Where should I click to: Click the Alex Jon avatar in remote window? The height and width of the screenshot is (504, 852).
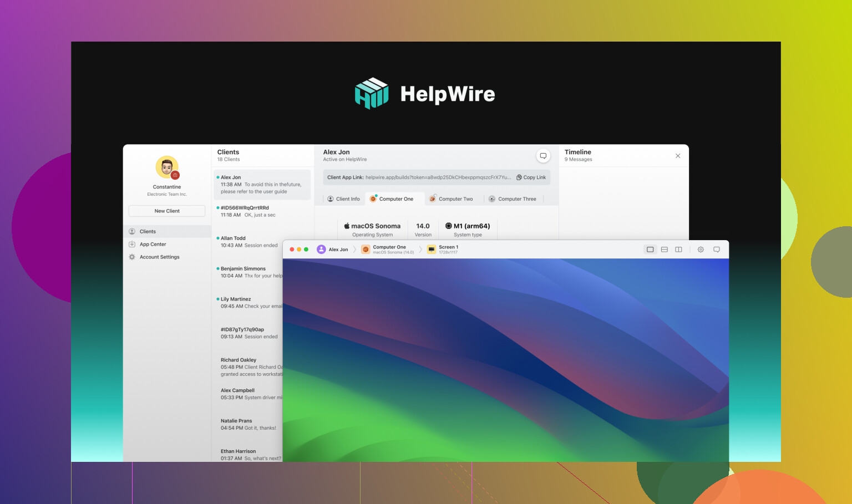coord(321,250)
